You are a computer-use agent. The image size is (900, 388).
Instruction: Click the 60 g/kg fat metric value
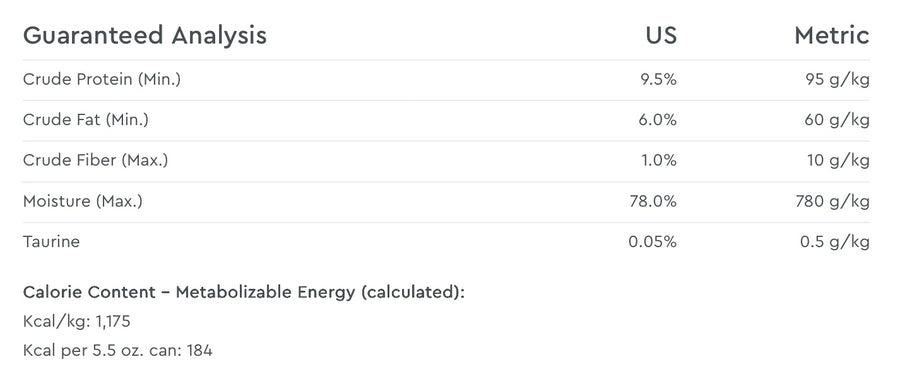[x=837, y=120]
